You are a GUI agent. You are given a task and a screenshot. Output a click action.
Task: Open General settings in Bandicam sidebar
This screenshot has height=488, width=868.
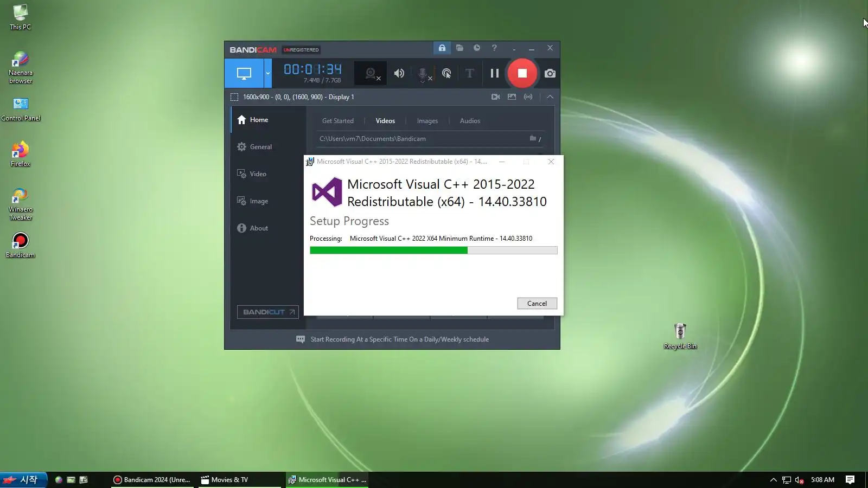coord(269,147)
